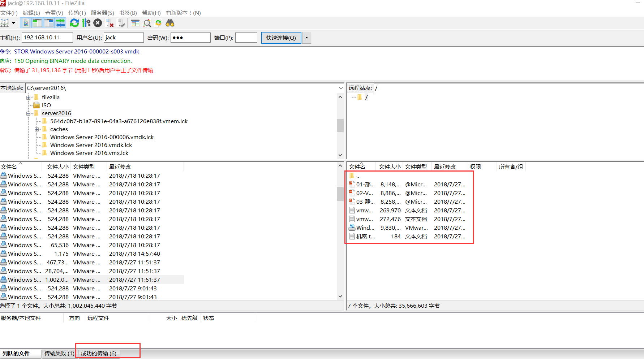The height and width of the screenshot is (359, 644).
Task: Collapse the server2016 tree node
Action: [28, 113]
